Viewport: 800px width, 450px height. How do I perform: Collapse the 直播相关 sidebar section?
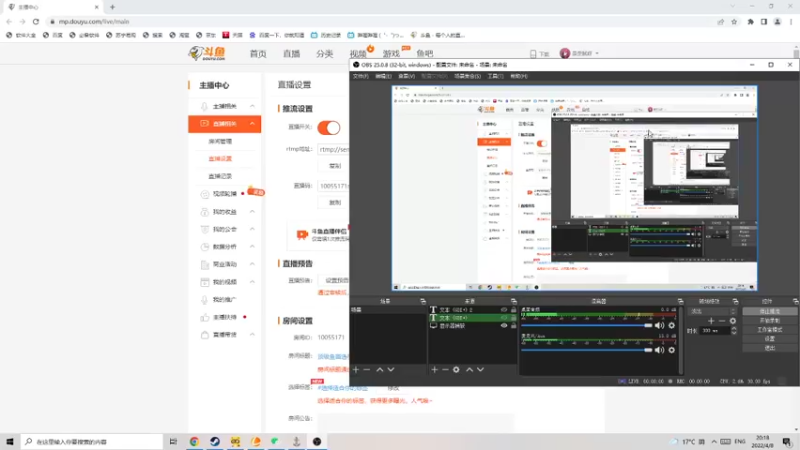pyautogui.click(x=252, y=123)
